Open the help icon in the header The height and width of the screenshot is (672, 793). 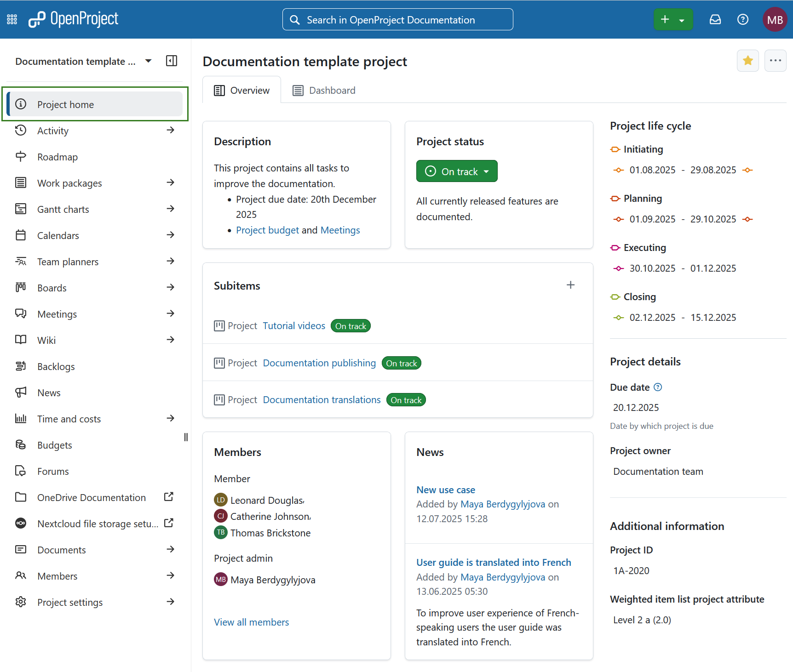(742, 19)
